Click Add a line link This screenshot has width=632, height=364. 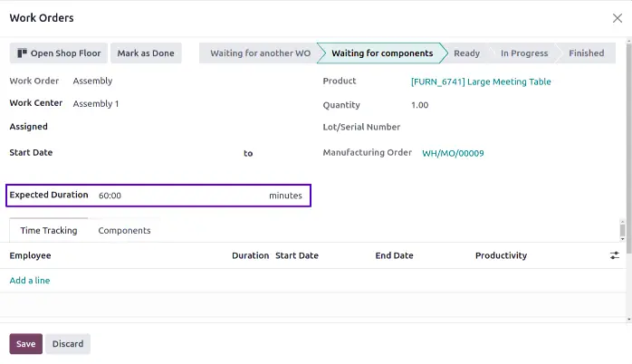[30, 281]
